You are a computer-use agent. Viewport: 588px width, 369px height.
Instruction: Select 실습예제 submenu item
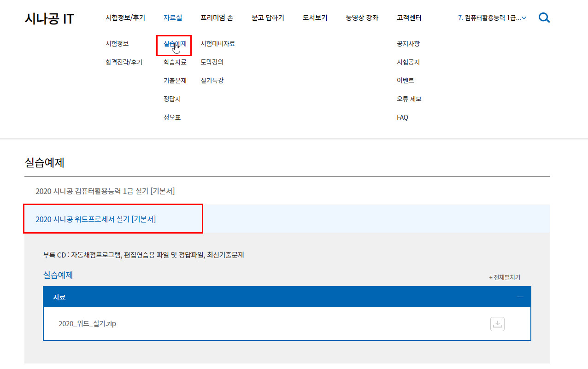coord(175,44)
